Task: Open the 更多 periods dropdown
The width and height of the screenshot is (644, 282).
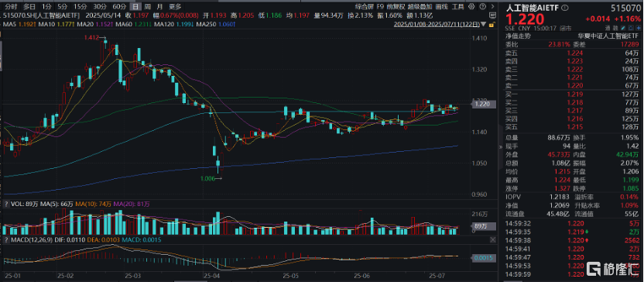Action: click(x=175, y=6)
